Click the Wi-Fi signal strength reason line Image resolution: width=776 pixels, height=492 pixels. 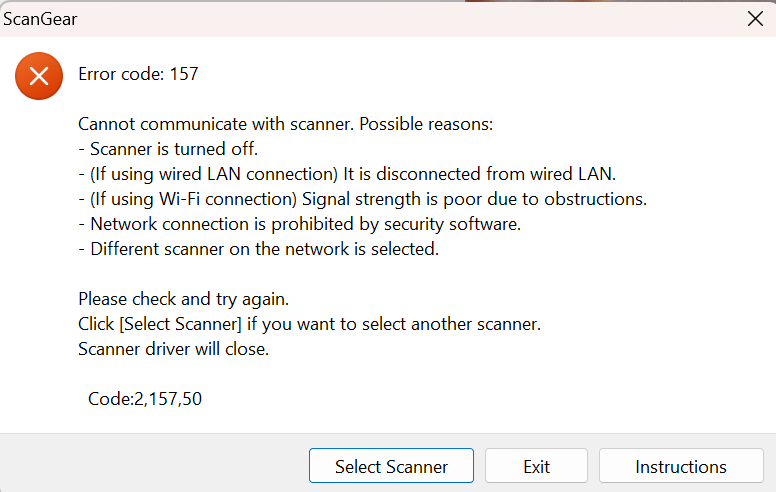pyautogui.click(x=362, y=199)
